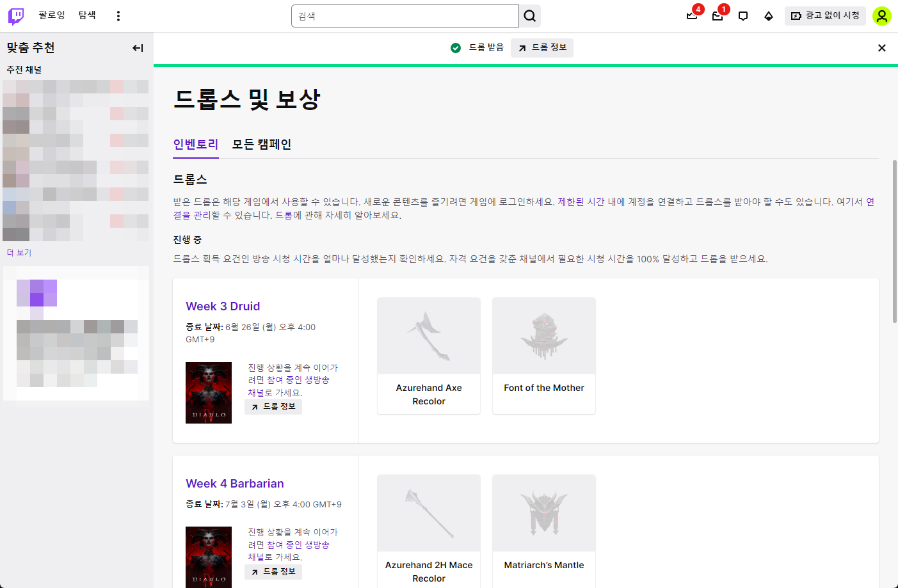
Task: Open the 드롭 learn-more link
Action: tap(284, 216)
